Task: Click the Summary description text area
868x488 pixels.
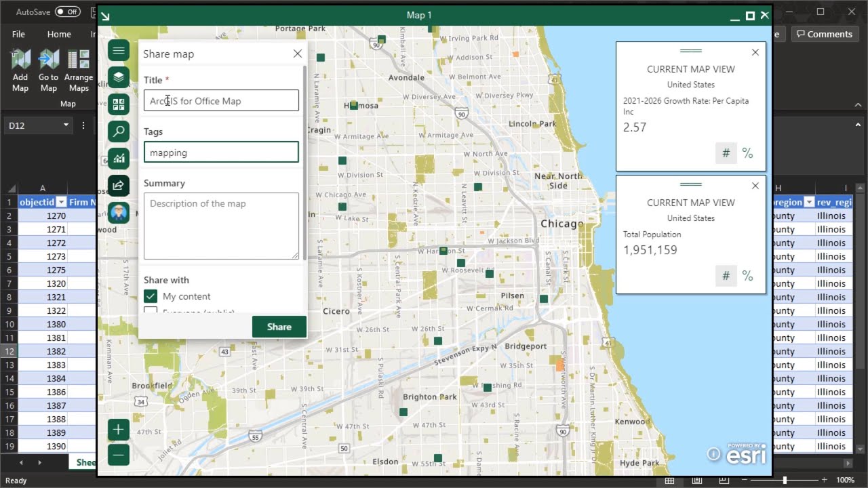Action: point(221,226)
